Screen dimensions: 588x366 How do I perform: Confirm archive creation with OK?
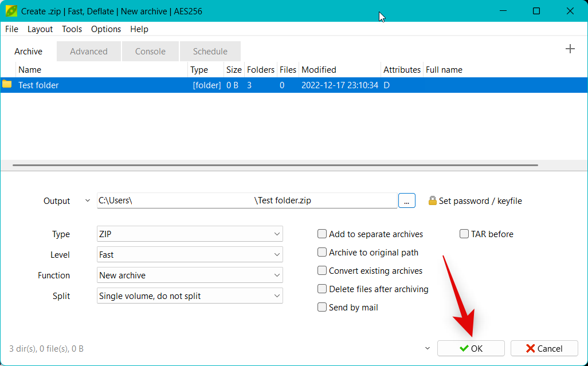click(x=471, y=348)
